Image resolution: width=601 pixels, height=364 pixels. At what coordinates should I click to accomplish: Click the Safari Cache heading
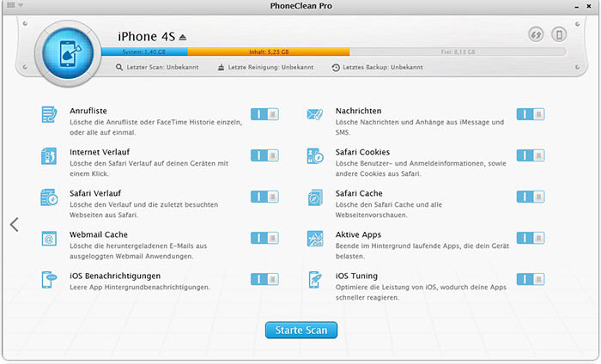359,193
